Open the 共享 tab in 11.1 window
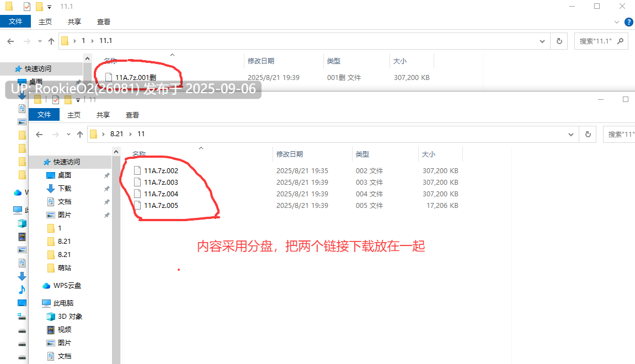Image resolution: width=635 pixels, height=364 pixels. (74, 22)
